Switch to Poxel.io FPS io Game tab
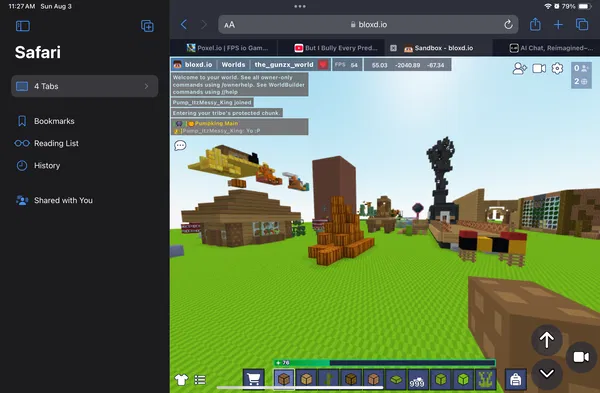This screenshot has height=393, width=600. click(227, 48)
